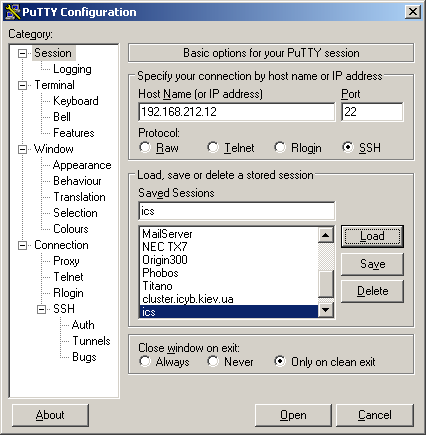
Task: Open the Selection settings category
Action: (75, 213)
